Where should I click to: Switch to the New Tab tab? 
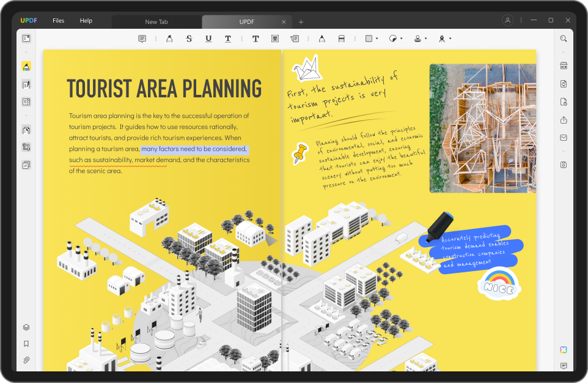(x=156, y=22)
